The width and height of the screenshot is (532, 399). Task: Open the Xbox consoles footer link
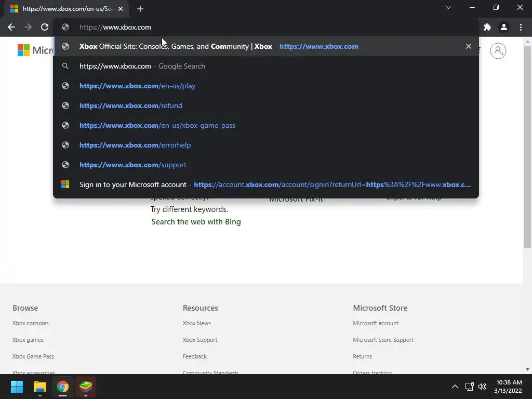[x=31, y=323]
